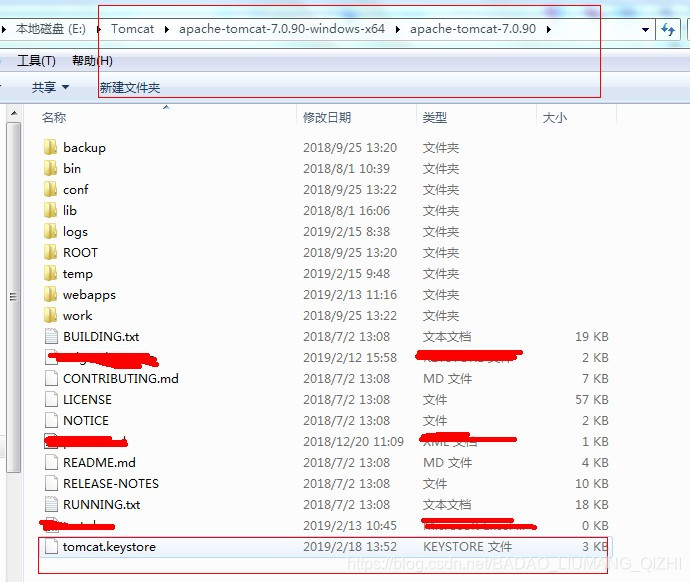The height and width of the screenshot is (582, 690).
Task: Select the conf folder icon
Action: click(51, 190)
